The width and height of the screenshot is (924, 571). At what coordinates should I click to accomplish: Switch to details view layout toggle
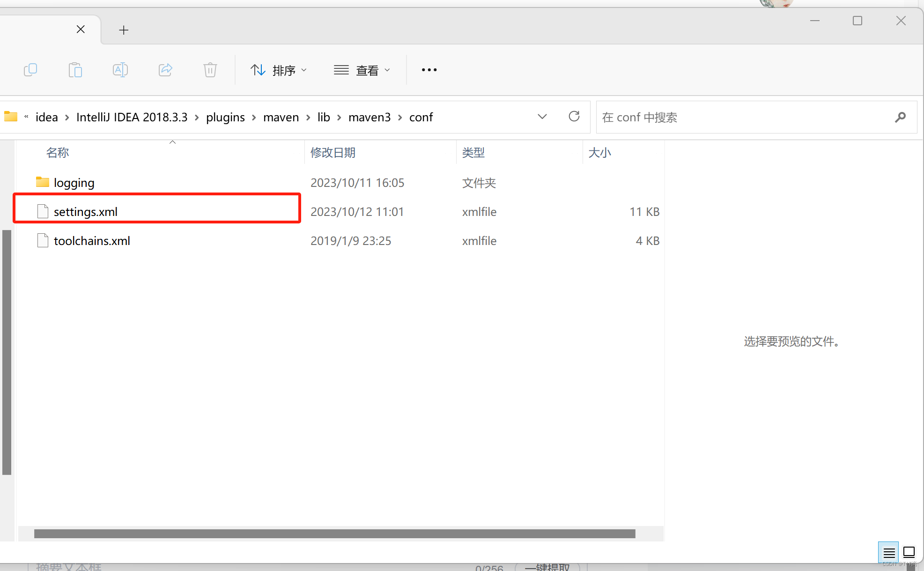coord(889,553)
